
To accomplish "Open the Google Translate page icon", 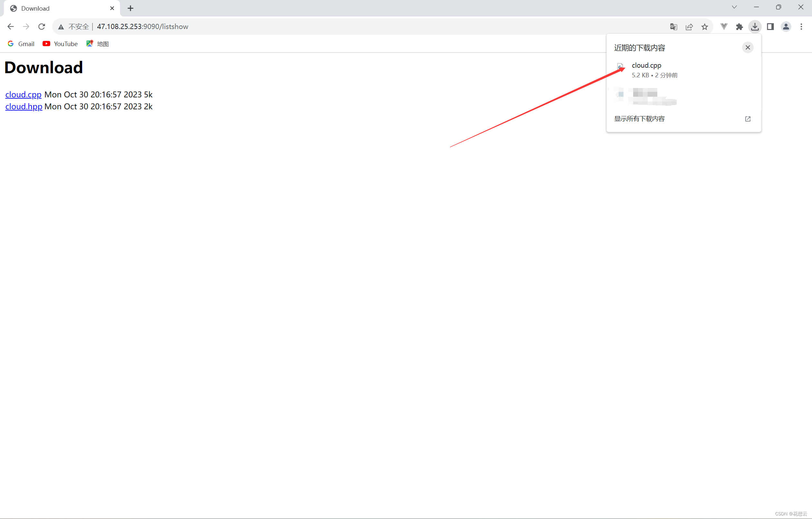I will tap(673, 27).
